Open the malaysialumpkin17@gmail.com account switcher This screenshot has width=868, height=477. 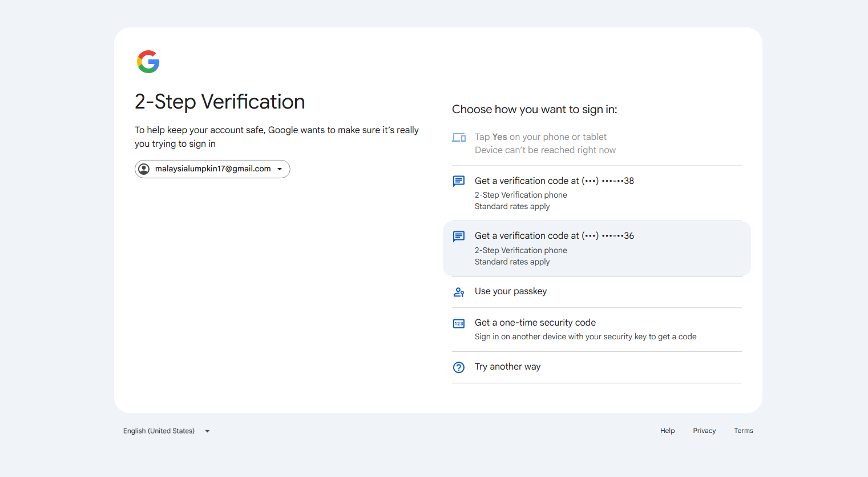pyautogui.click(x=212, y=169)
